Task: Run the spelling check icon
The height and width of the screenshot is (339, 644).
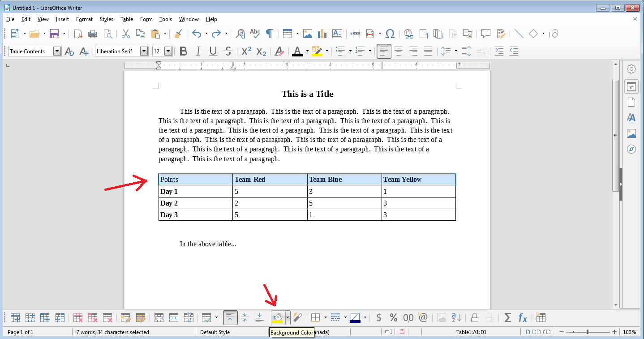Action: tap(255, 34)
